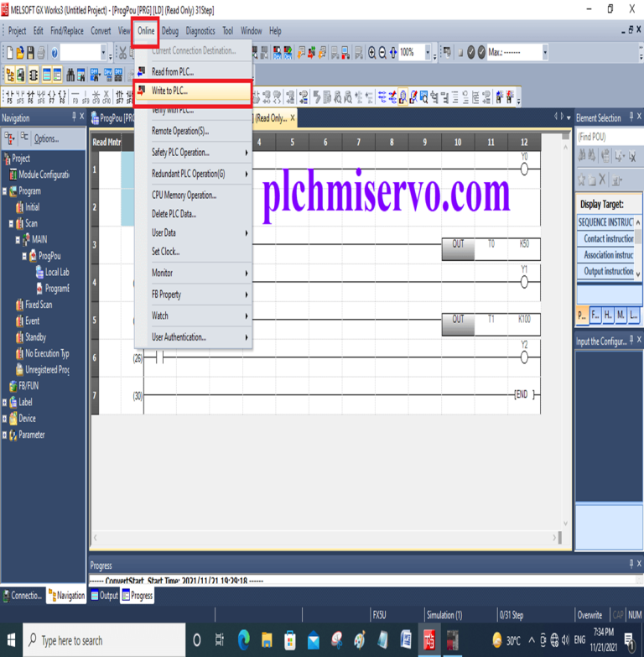Insert an open contact with F5 icon
The image size is (644, 657).
[x=9, y=96]
